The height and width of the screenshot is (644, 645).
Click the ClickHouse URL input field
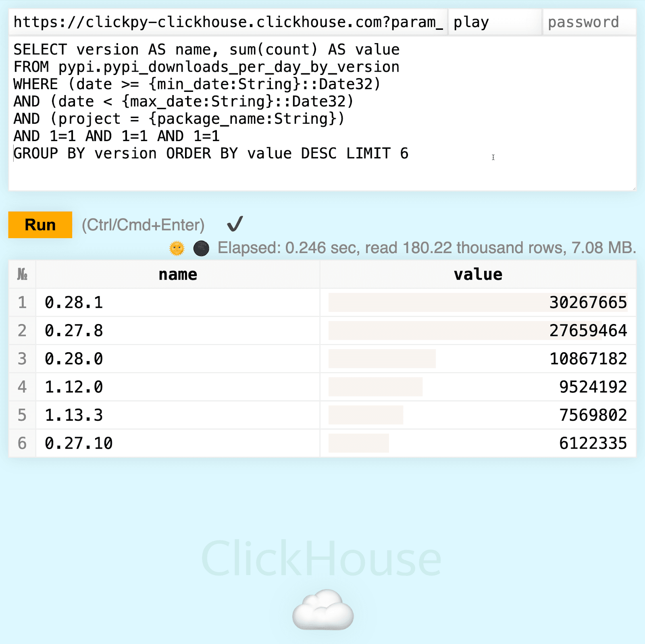pyautogui.click(x=228, y=22)
